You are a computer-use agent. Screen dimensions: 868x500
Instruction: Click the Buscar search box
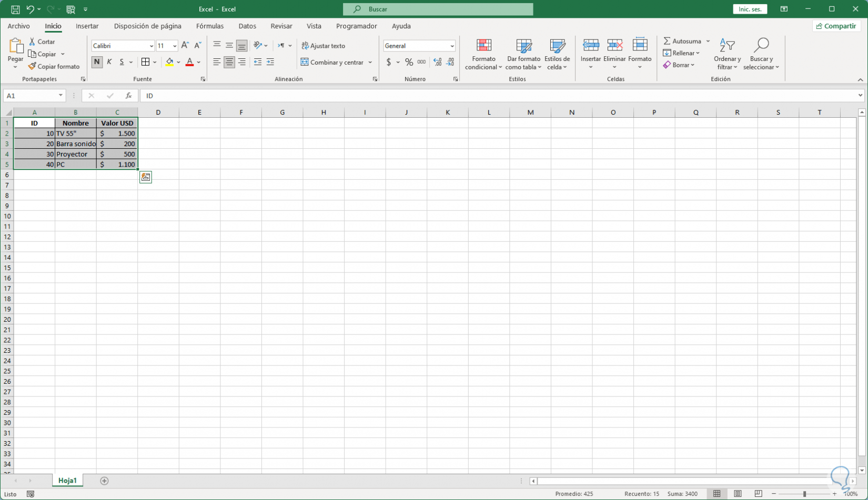pos(438,9)
